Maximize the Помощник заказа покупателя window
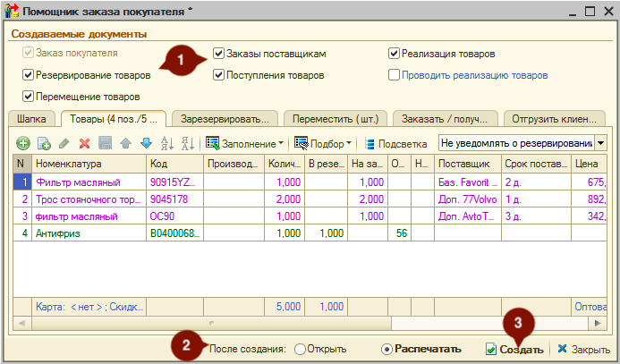Viewport: 620px width, 364px height. click(x=590, y=12)
